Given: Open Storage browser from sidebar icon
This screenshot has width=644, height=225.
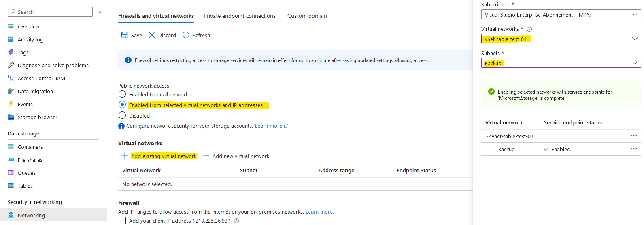Looking at the screenshot, I should coord(11,117).
